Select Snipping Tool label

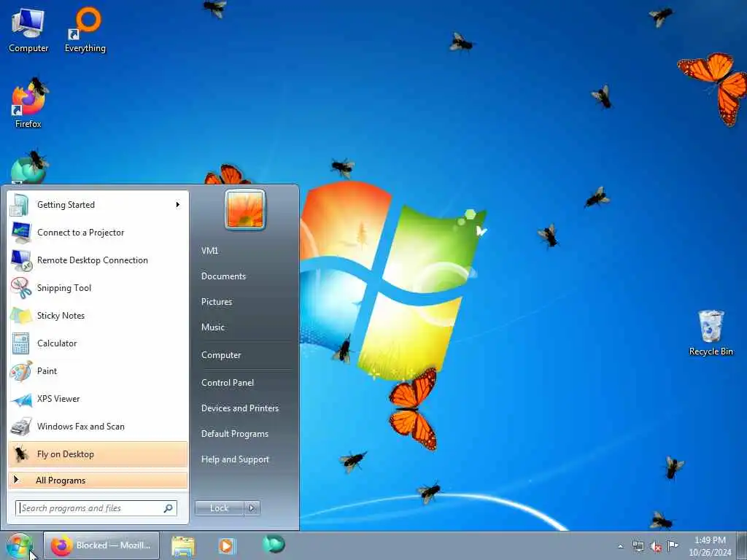64,287
